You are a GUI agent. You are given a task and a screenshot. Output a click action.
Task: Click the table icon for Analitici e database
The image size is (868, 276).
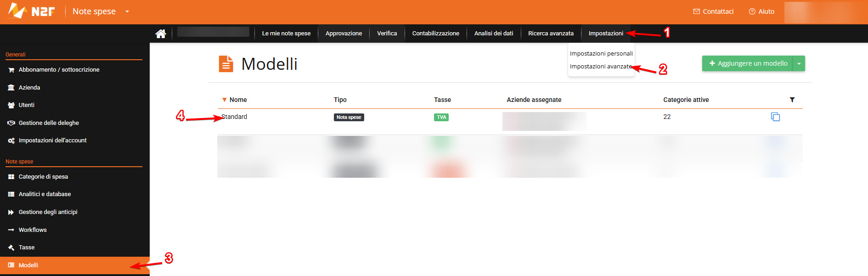tap(11, 194)
